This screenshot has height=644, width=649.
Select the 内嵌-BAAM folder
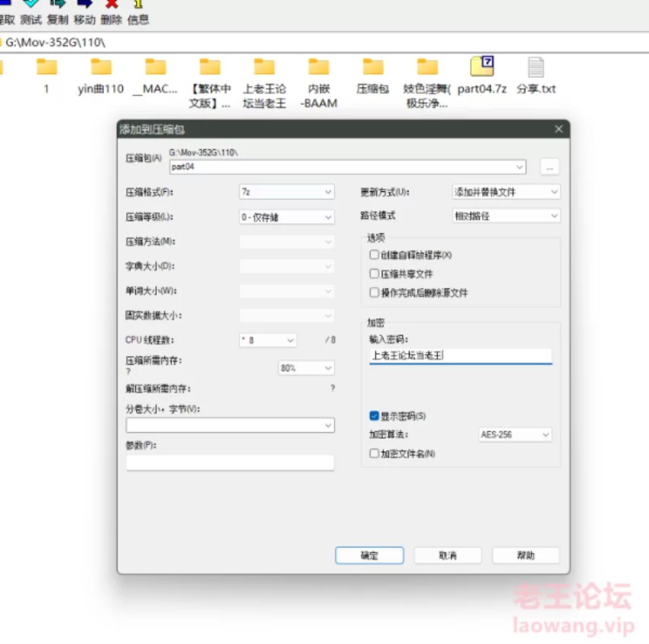tap(318, 83)
